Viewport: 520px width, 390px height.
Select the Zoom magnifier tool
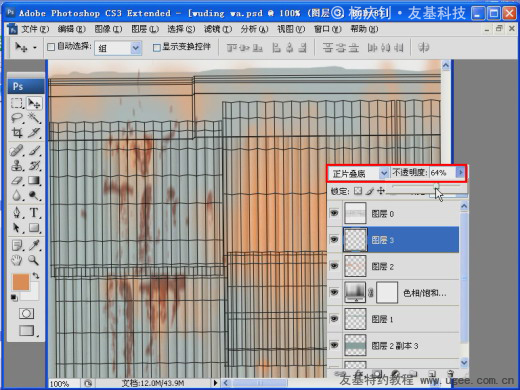33,260
